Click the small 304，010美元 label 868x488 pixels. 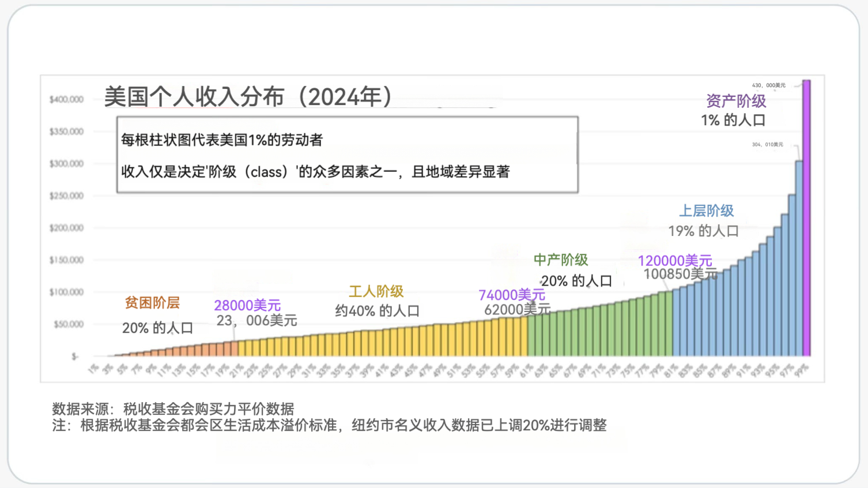(767, 145)
